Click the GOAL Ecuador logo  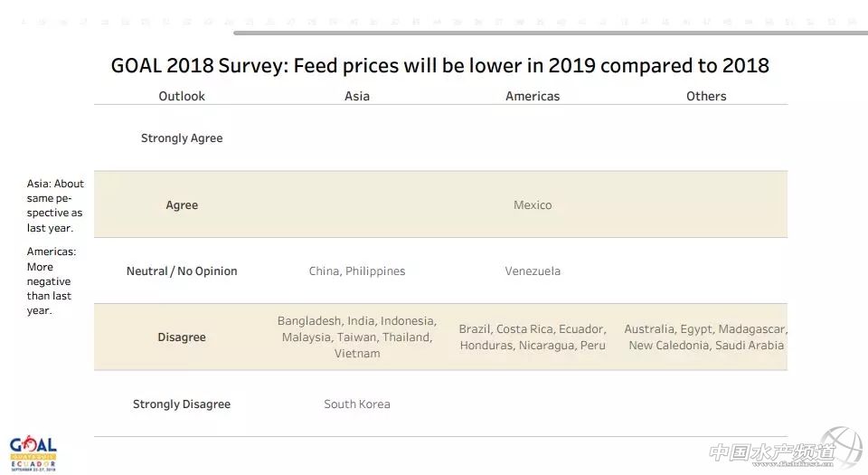[33, 451]
